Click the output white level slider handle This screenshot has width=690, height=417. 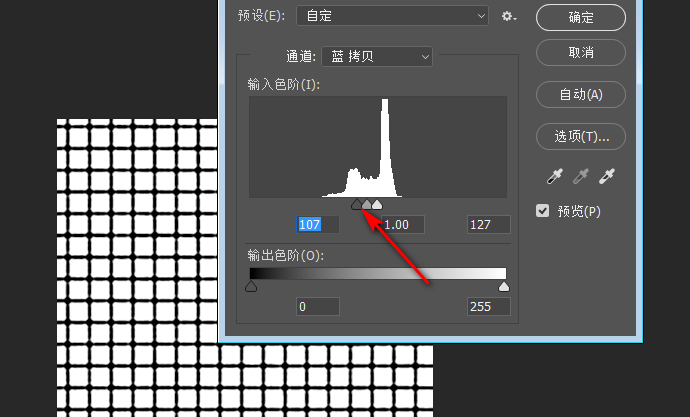coord(504,287)
